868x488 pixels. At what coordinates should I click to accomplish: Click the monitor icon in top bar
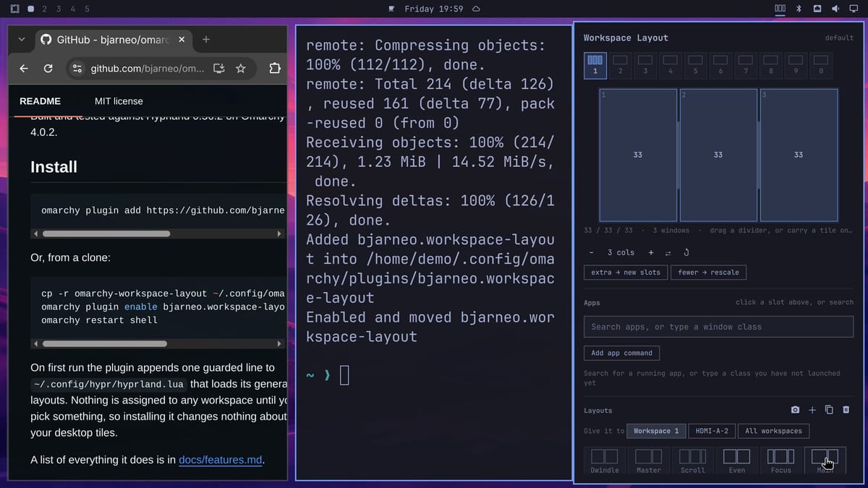click(854, 9)
